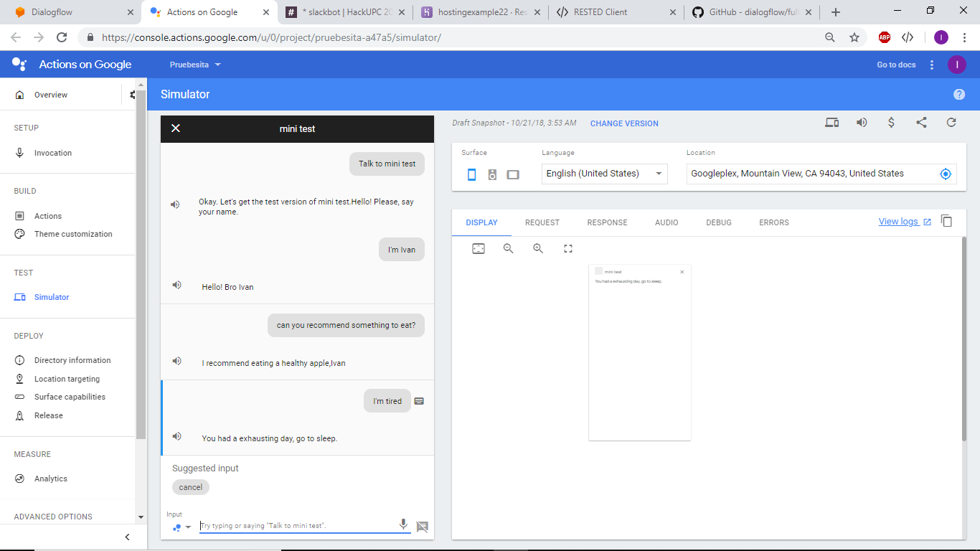Viewport: 980px width, 551px height.
Task: Click the dollar-sign payment icon
Action: (x=891, y=123)
